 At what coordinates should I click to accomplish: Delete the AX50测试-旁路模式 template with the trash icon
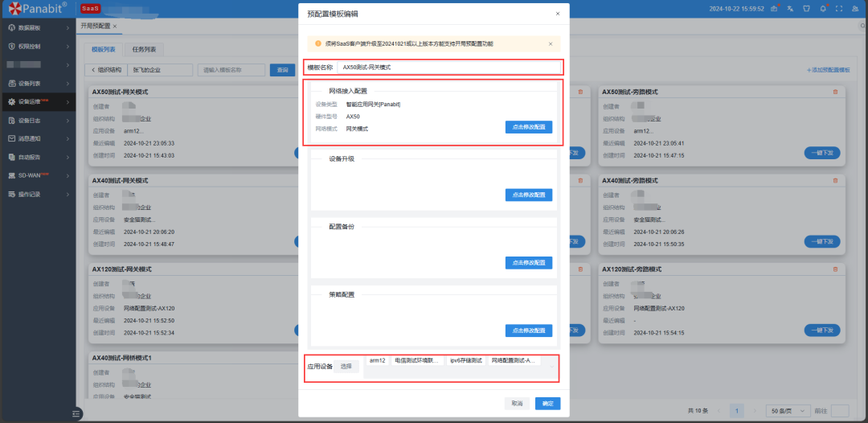point(835,92)
